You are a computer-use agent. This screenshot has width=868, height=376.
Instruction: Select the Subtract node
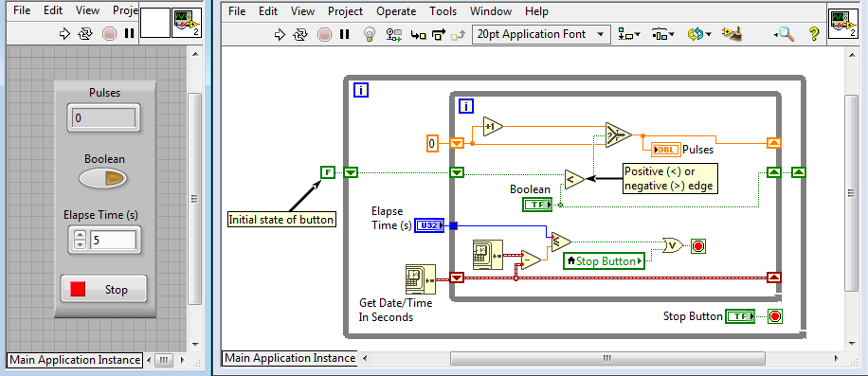point(531,259)
